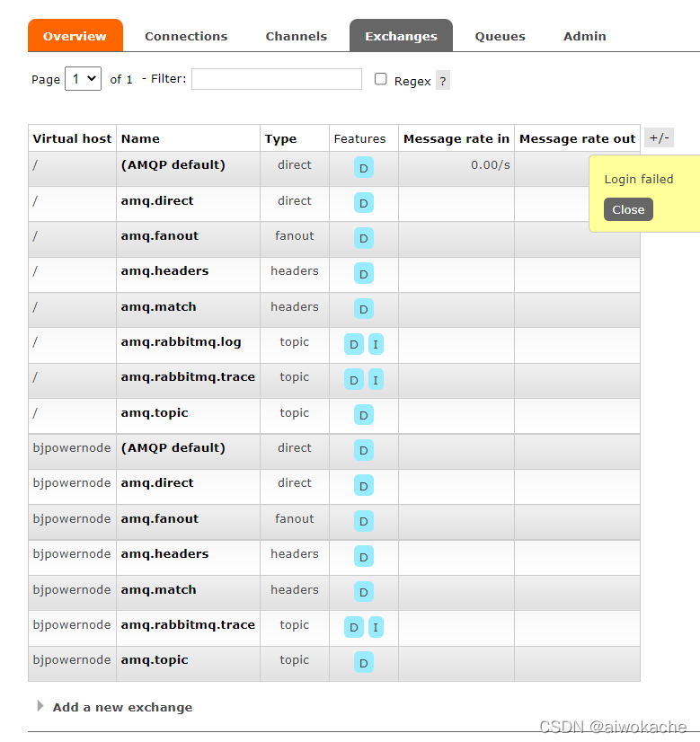Open amq.headers exchange in bjpowernode vhost

click(164, 553)
